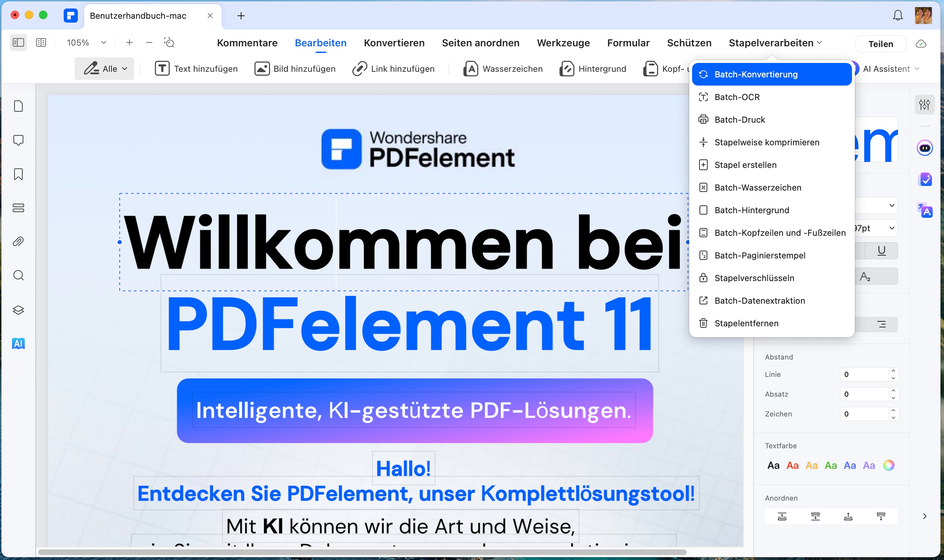Open the layers panel icon

[18, 310]
